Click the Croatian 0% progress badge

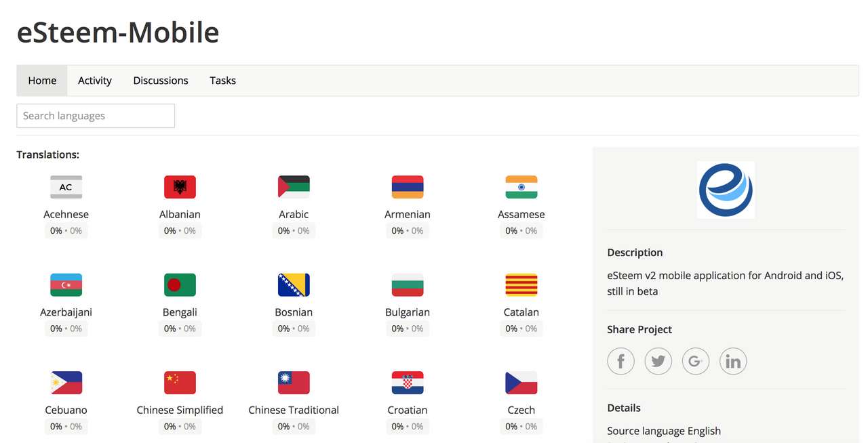[x=408, y=427]
